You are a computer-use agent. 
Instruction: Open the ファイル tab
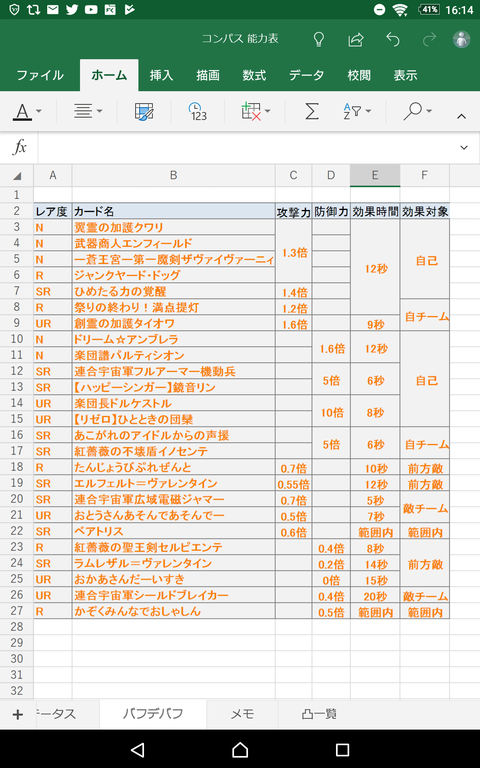(x=40, y=75)
